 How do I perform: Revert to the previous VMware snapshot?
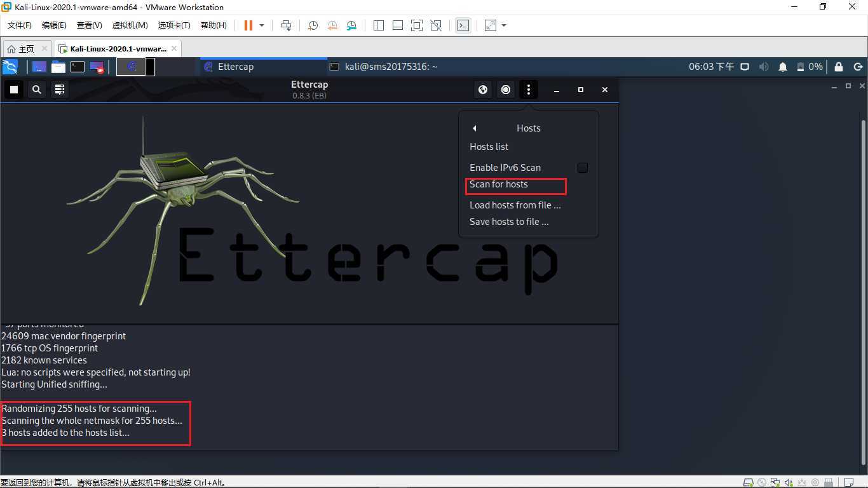point(332,25)
